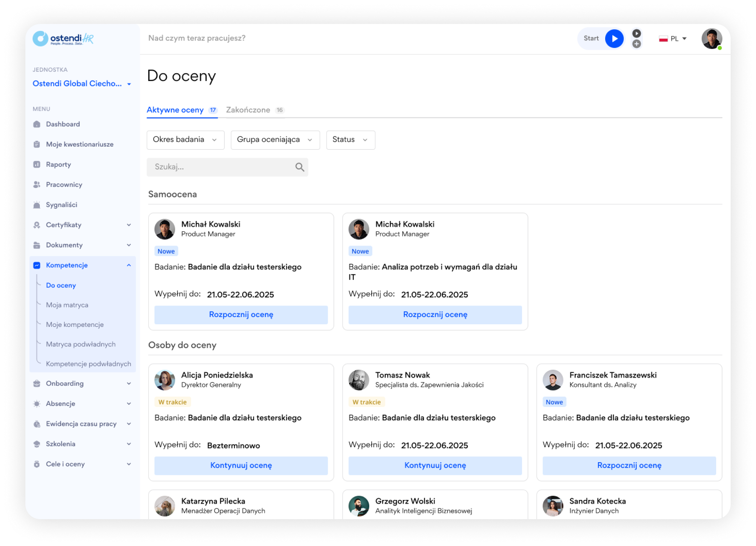Click the search magnifier icon
Screen dimensions: 756x546
pyautogui.click(x=299, y=167)
